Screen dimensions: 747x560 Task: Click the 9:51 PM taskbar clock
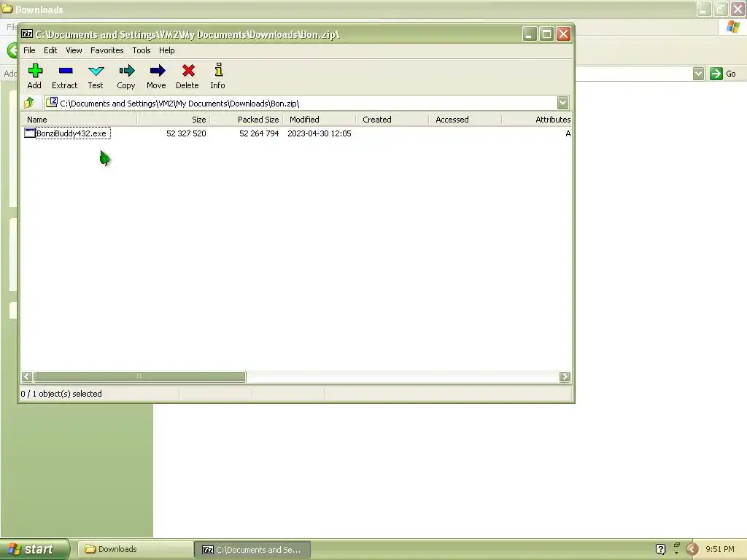(720, 549)
